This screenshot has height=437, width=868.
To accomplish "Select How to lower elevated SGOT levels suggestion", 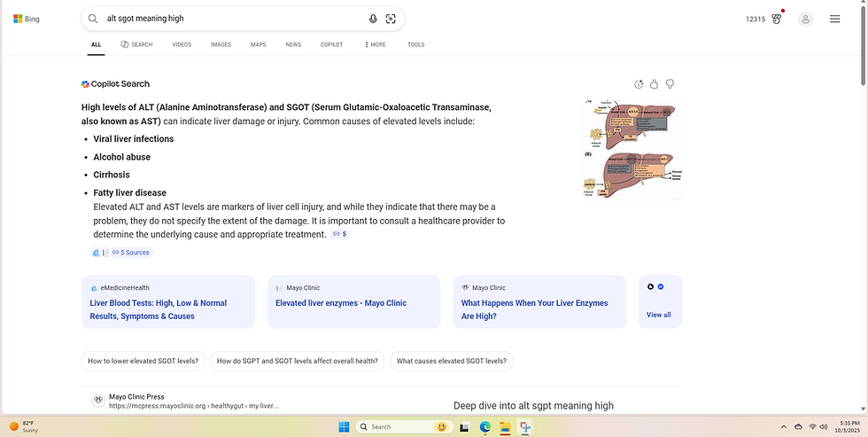I will coord(143,361).
